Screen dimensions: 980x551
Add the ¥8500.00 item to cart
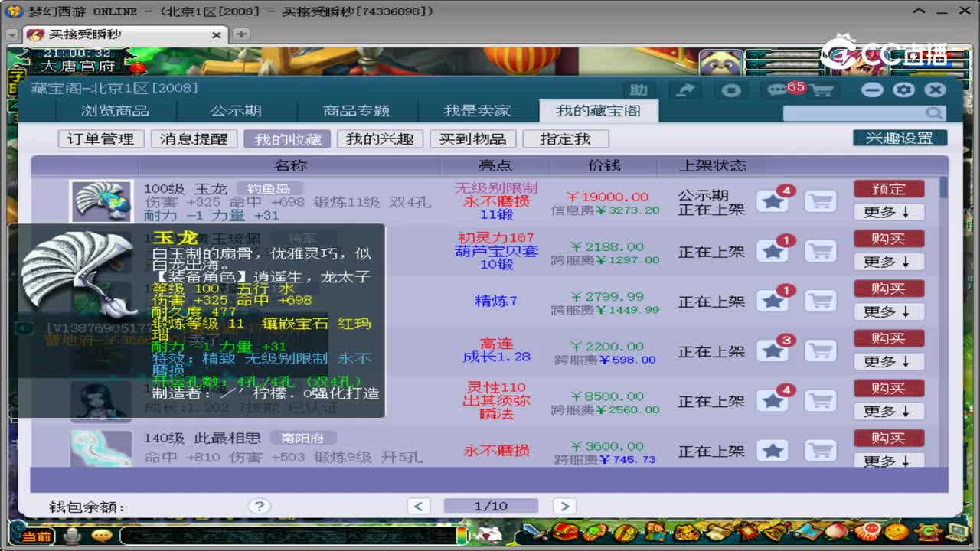tap(820, 400)
